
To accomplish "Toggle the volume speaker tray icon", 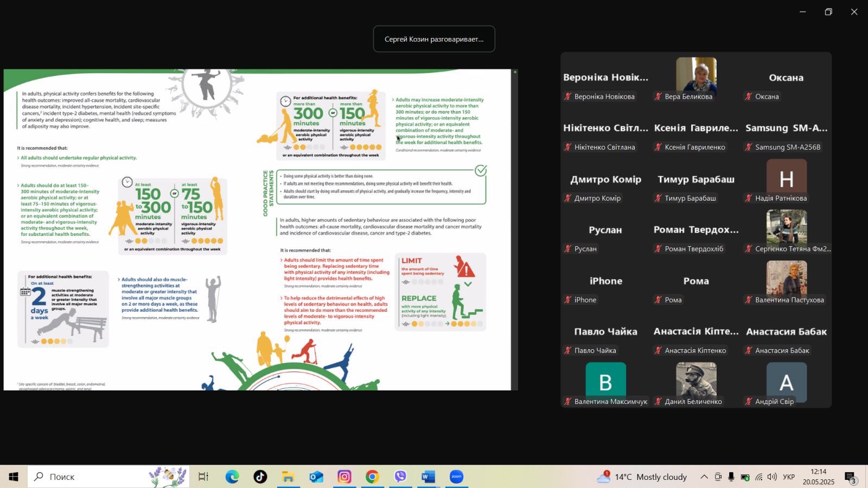I will (772, 477).
